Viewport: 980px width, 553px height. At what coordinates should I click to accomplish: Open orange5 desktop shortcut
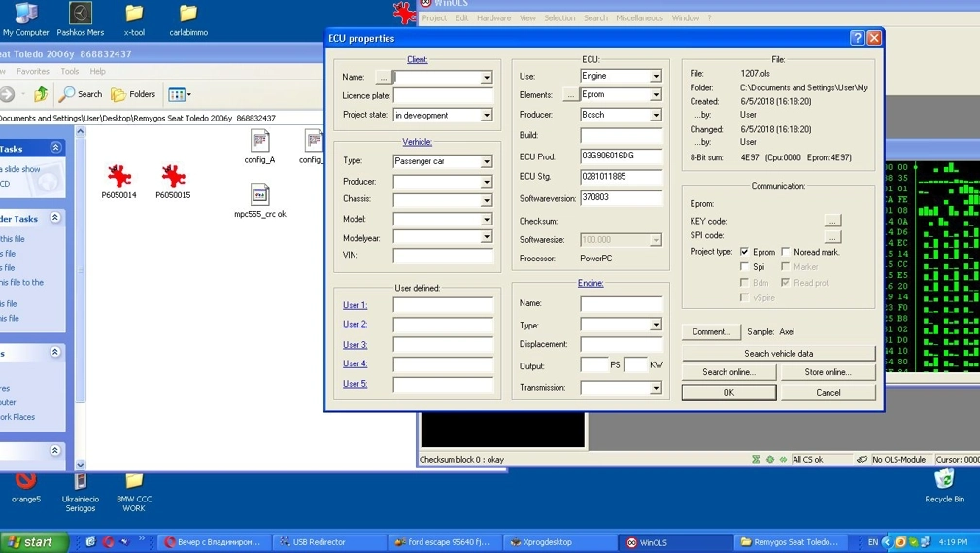coord(25,489)
